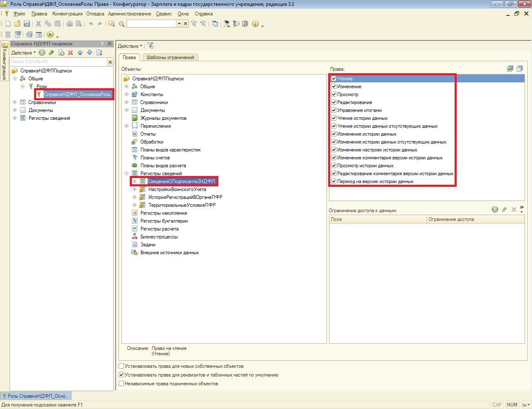
Task: Switch to the Шаблоны ограничений tab
Action: click(170, 57)
